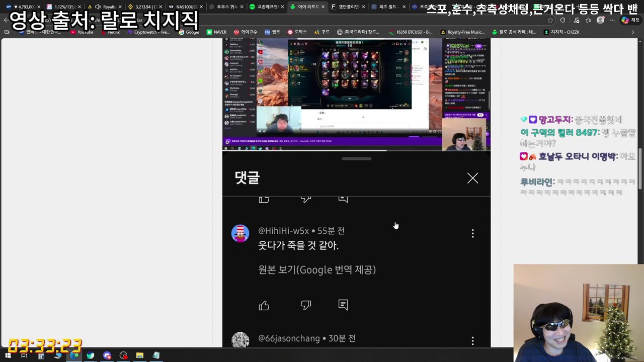
Task: Open more options for the @66jasonchang comment
Action: coord(472,341)
